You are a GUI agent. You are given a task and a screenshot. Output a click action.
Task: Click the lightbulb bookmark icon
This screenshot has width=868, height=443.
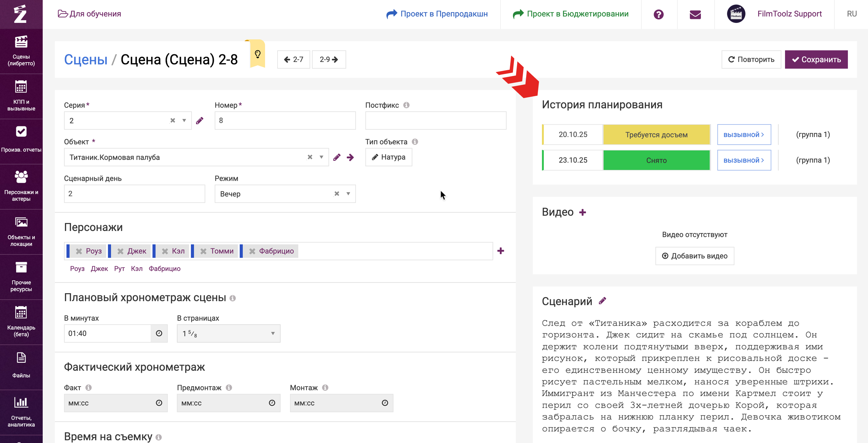pyautogui.click(x=257, y=54)
